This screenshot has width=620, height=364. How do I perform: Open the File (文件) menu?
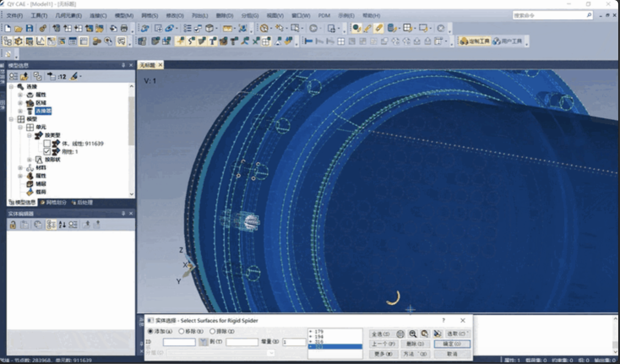click(14, 16)
